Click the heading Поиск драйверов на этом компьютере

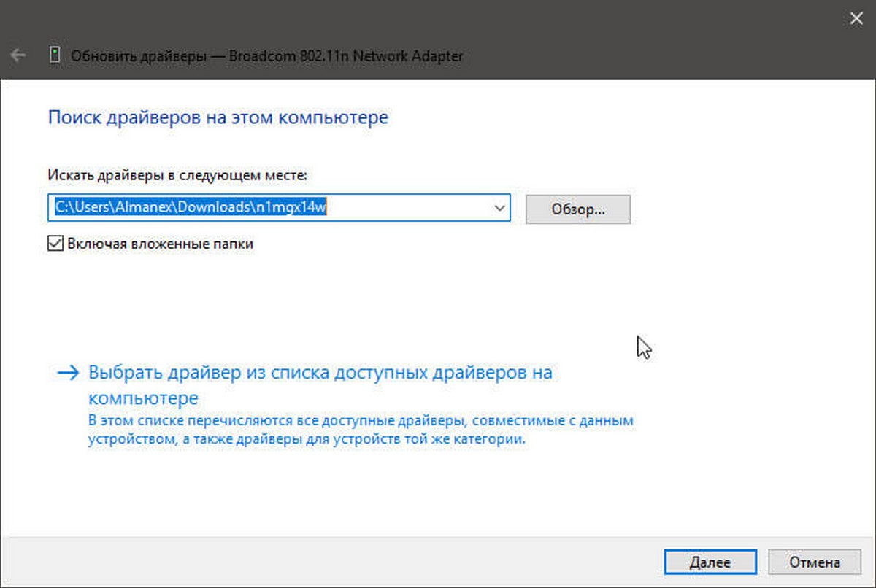coord(218,117)
